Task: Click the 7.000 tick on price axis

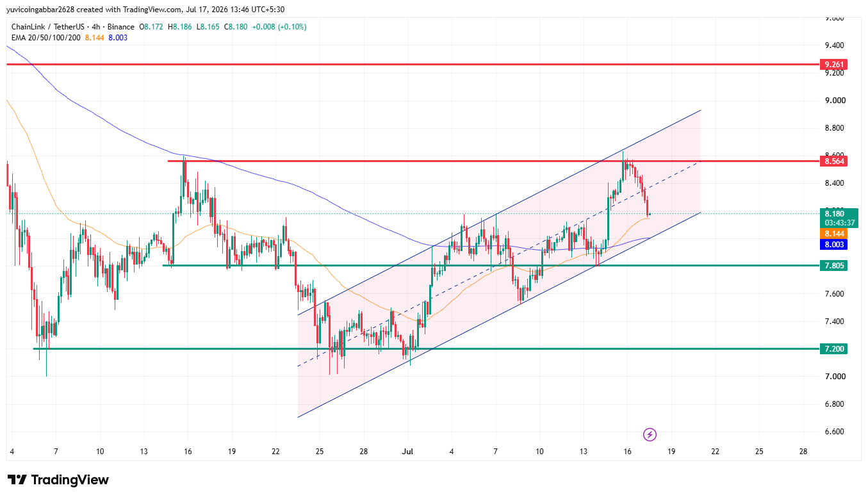Action: pos(835,376)
